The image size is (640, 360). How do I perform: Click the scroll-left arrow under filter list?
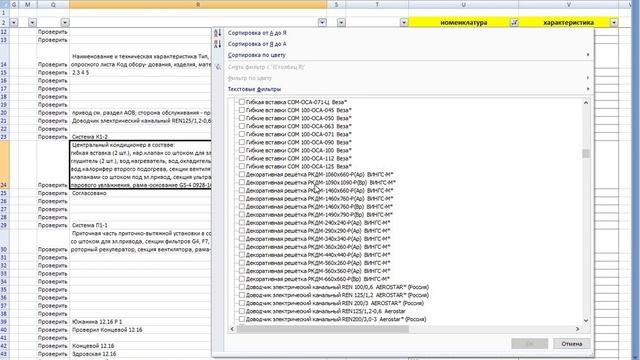[x=232, y=329]
